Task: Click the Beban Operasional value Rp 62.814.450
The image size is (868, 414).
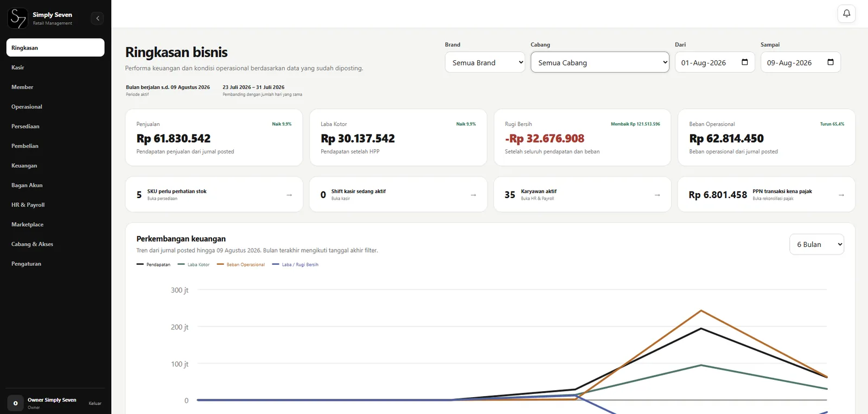Action: [x=726, y=139]
